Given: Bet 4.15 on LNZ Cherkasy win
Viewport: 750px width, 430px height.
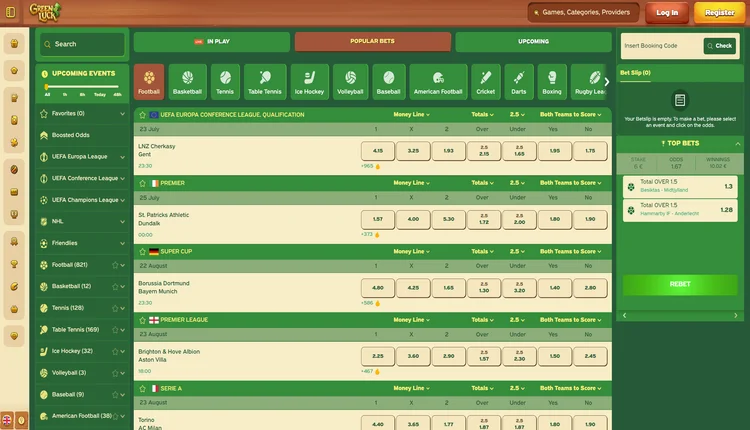Looking at the screenshot, I should 378,151.
